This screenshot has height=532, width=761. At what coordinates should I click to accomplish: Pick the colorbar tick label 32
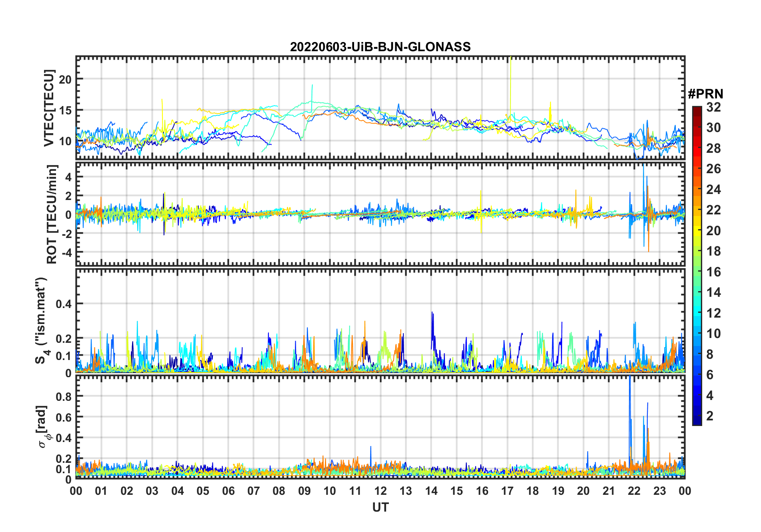click(x=713, y=107)
